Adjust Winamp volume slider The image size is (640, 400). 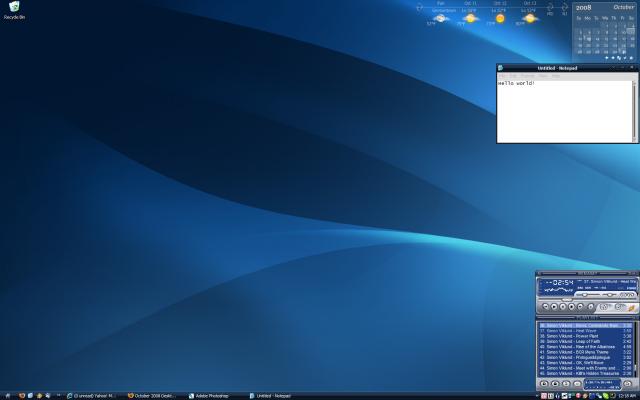pyautogui.click(x=588, y=294)
